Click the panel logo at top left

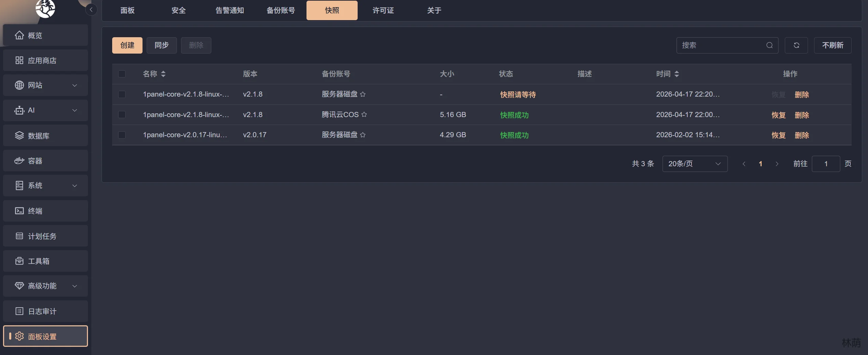click(x=45, y=8)
